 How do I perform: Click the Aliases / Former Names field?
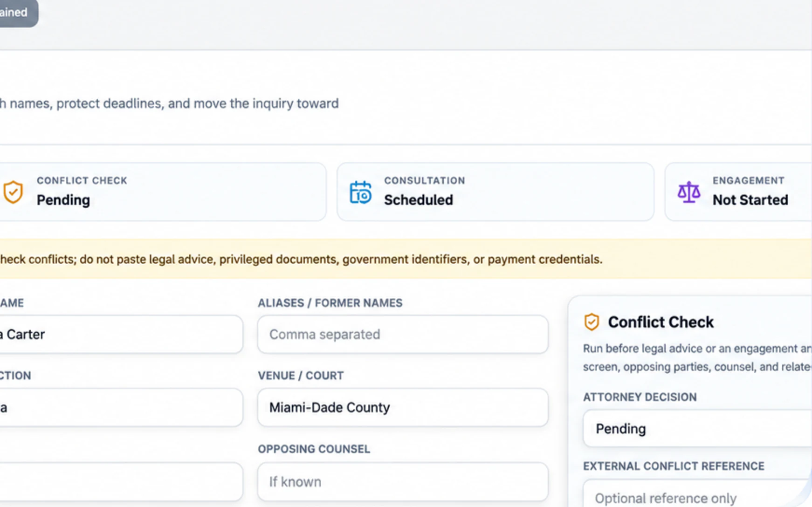[403, 334]
